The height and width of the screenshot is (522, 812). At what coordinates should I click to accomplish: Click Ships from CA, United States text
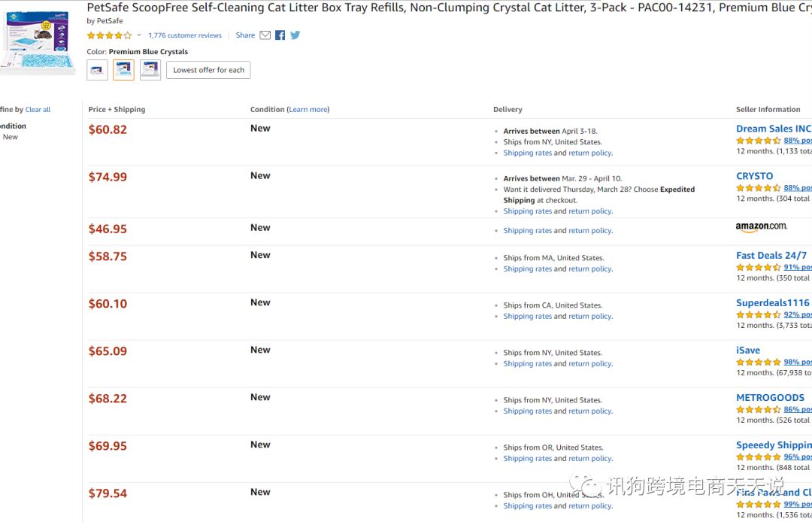(x=553, y=305)
